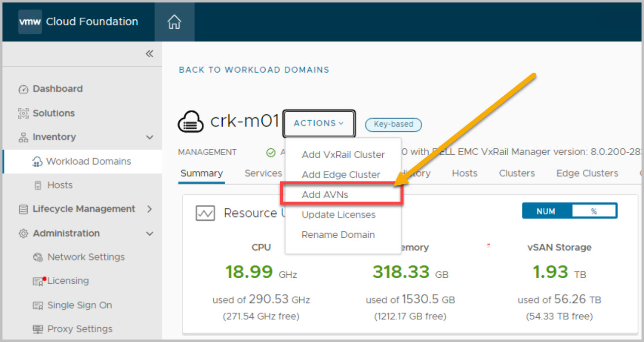Click the Home icon in top bar

(174, 22)
